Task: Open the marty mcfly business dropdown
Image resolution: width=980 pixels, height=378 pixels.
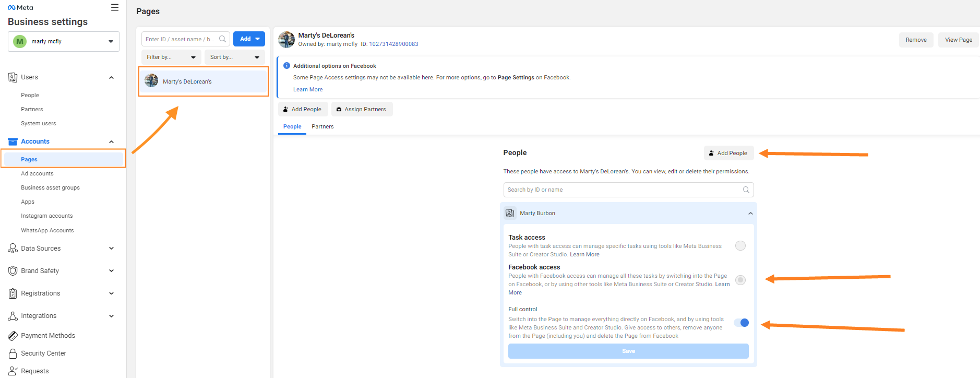Action: 64,41
